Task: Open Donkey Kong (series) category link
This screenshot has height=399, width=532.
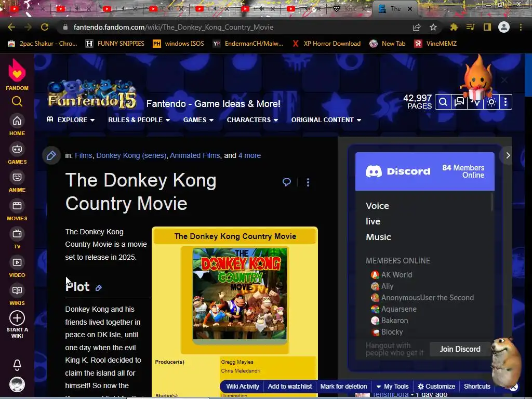Action: 131,155
